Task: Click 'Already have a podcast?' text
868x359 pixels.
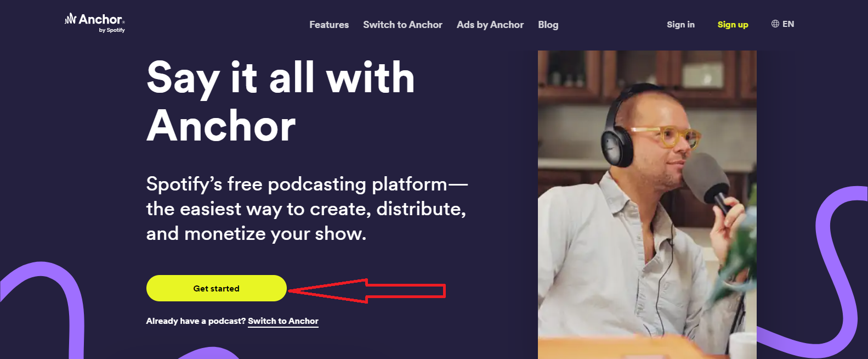Action: [196, 321]
